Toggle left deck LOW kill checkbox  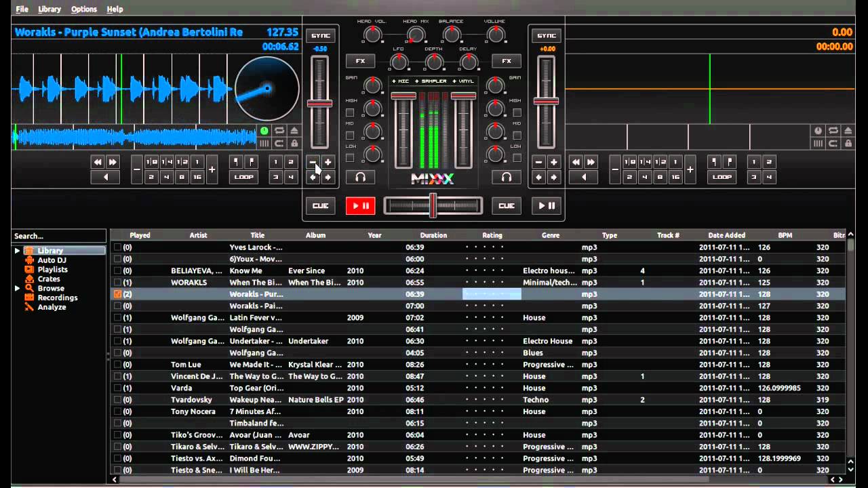[x=350, y=158]
